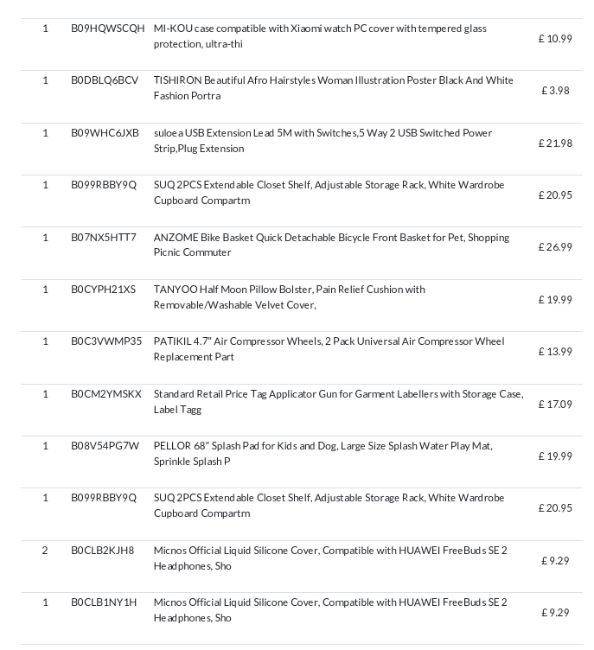Click the £ 17.09 price
The height and width of the screenshot is (650, 594).
(555, 404)
